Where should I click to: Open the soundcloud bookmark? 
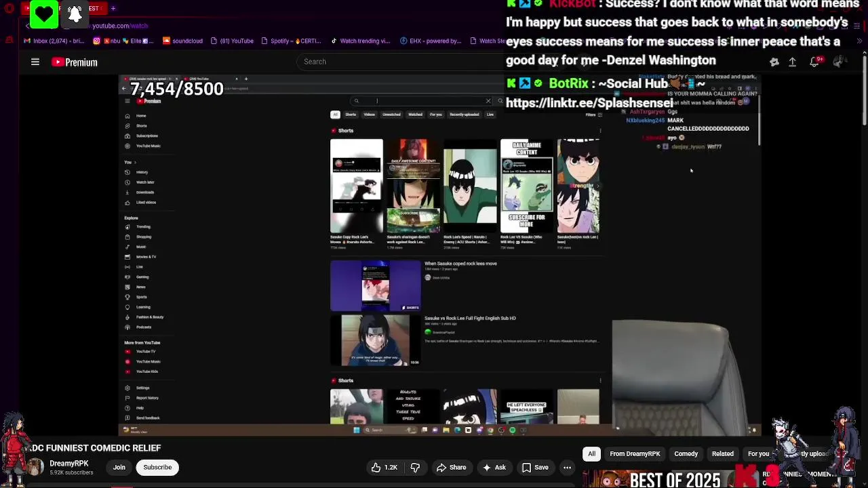pyautogui.click(x=182, y=41)
